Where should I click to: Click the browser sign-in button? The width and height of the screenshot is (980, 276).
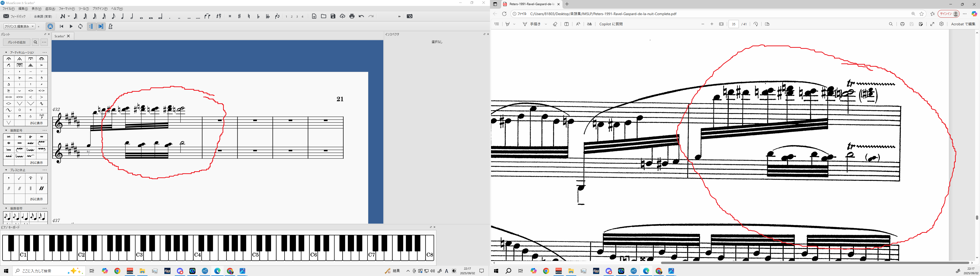[948, 14]
